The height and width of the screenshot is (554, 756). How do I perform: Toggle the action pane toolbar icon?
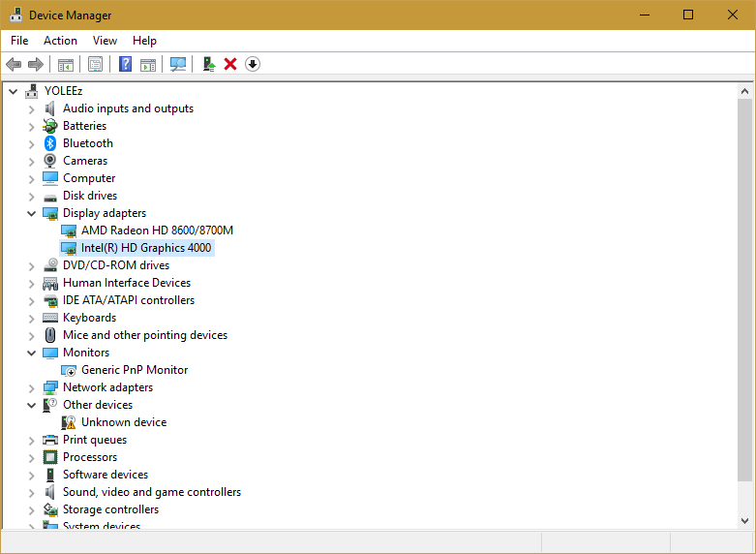[x=148, y=64]
